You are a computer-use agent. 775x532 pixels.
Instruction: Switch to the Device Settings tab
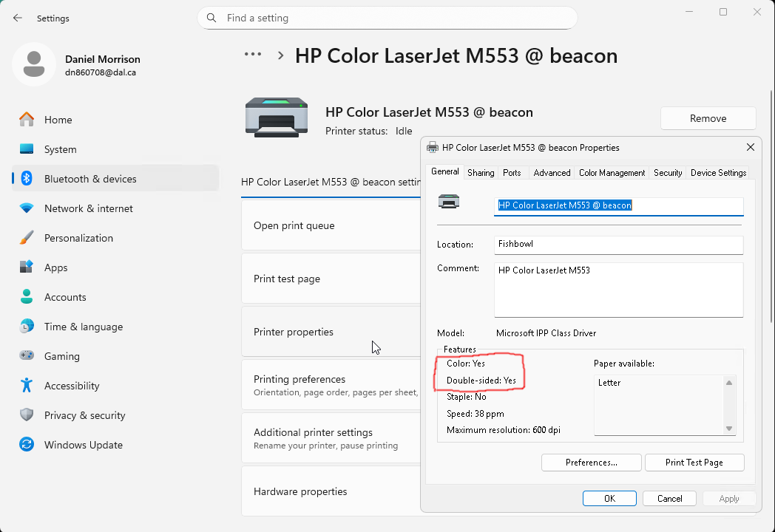tap(717, 173)
